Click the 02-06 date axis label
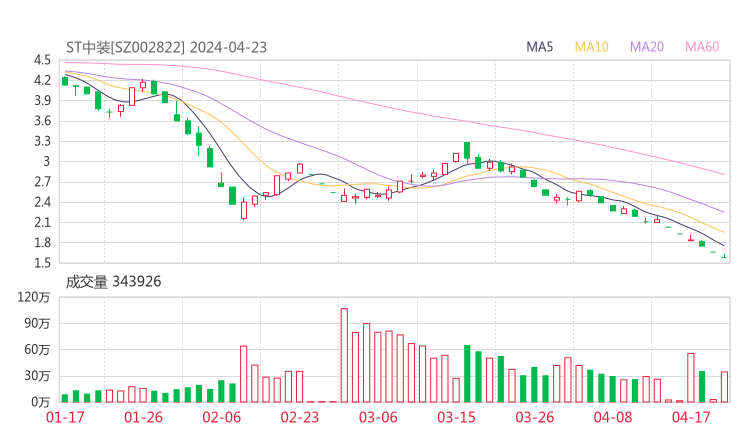Viewport: 740px width, 440px height. 222,417
